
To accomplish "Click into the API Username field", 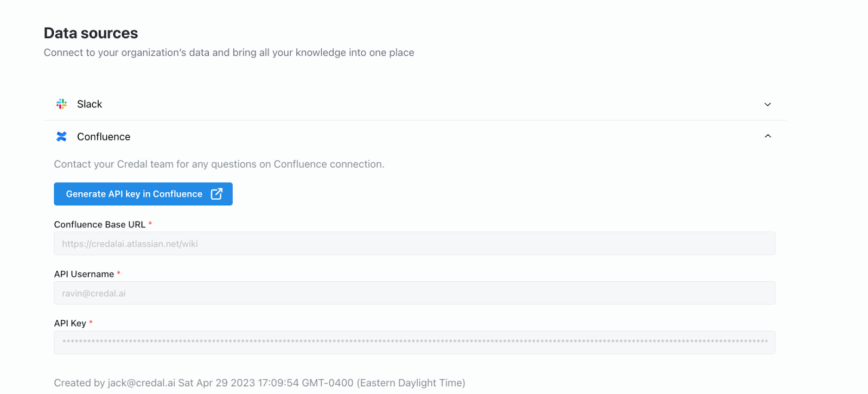I will click(x=414, y=293).
